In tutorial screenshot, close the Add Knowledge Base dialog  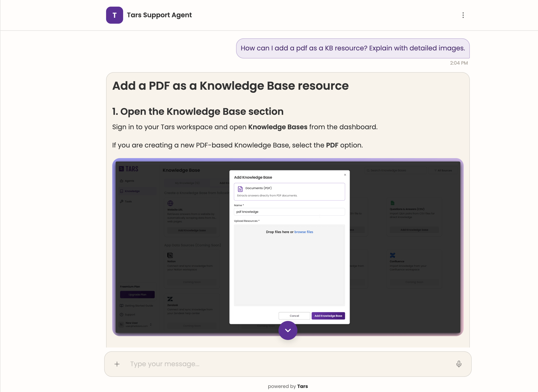345,175
